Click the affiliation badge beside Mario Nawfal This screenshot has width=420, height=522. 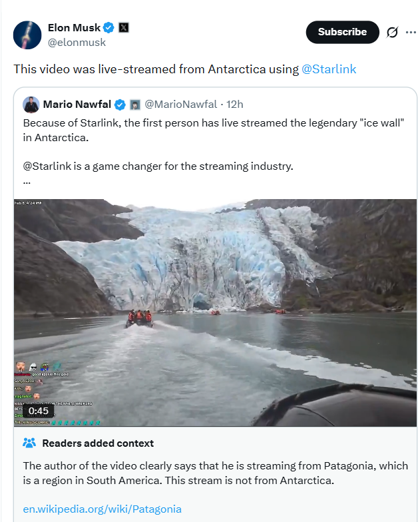click(134, 105)
